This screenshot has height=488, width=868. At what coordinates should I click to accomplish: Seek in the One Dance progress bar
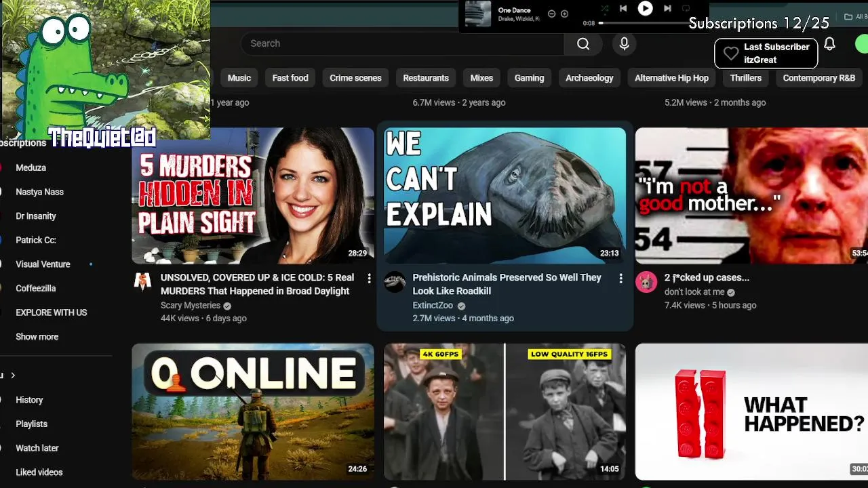point(644,23)
